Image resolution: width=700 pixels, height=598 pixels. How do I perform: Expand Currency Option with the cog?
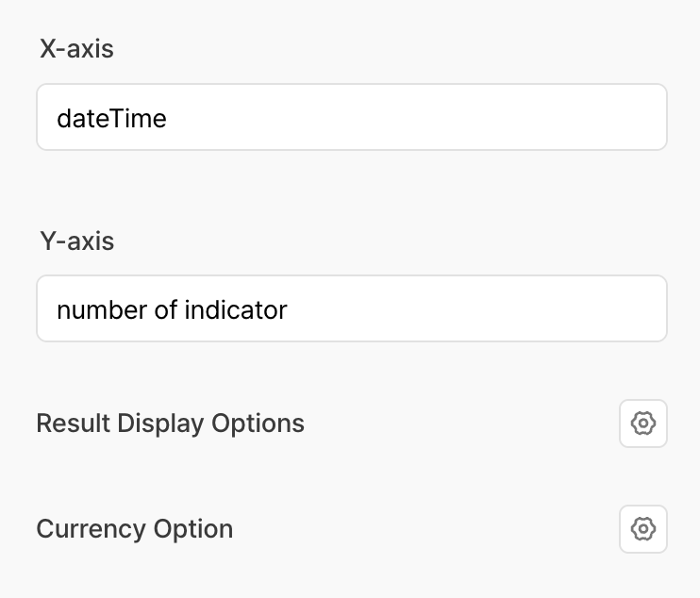[642, 529]
